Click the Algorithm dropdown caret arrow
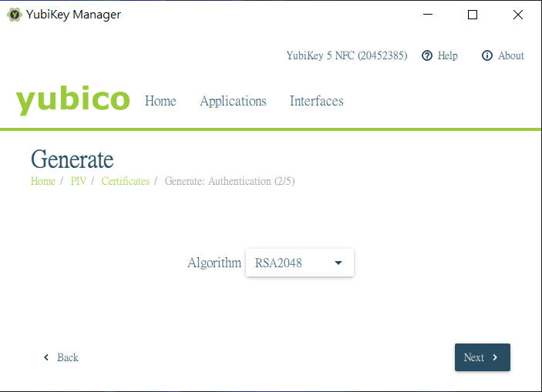This screenshot has width=542, height=392. pos(338,263)
